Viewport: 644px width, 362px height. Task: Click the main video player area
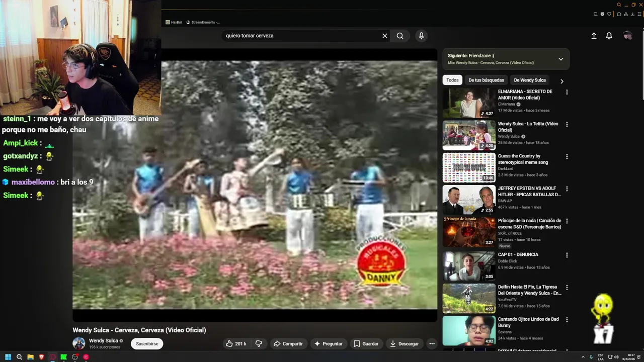click(x=255, y=185)
